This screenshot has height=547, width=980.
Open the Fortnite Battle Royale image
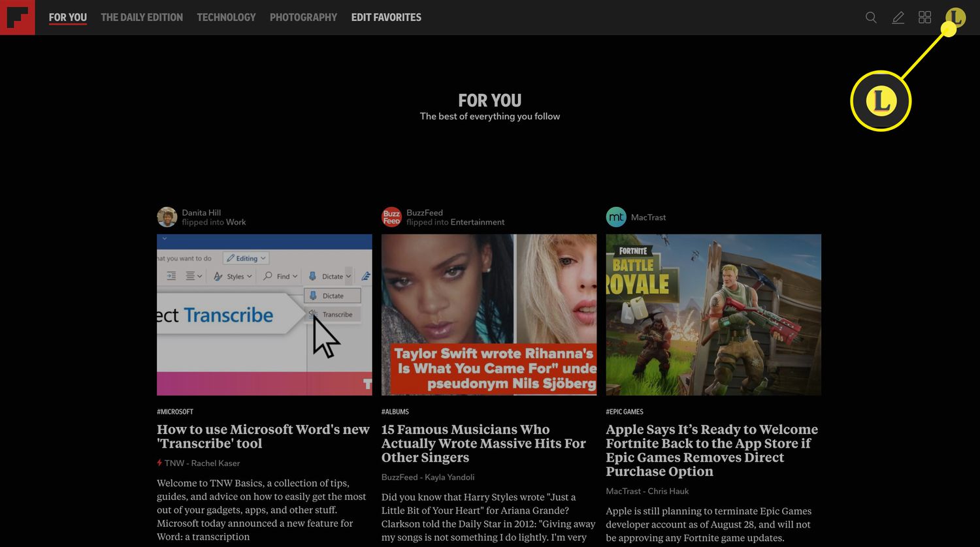(x=713, y=315)
